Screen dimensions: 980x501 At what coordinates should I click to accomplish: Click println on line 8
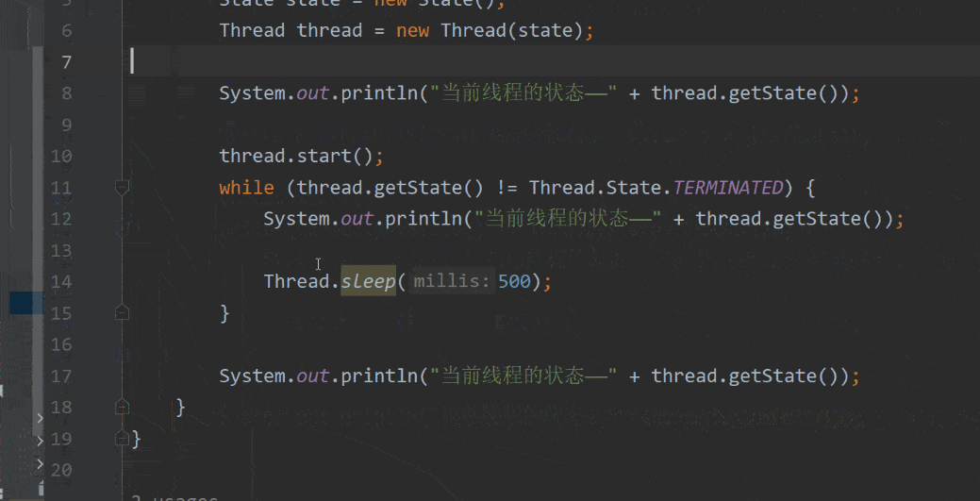379,93
